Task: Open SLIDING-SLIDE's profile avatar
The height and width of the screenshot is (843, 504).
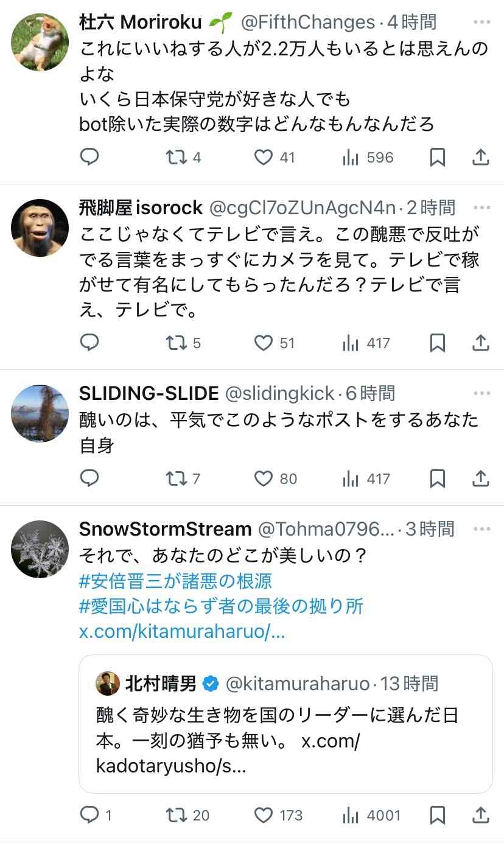Action: coord(40,413)
